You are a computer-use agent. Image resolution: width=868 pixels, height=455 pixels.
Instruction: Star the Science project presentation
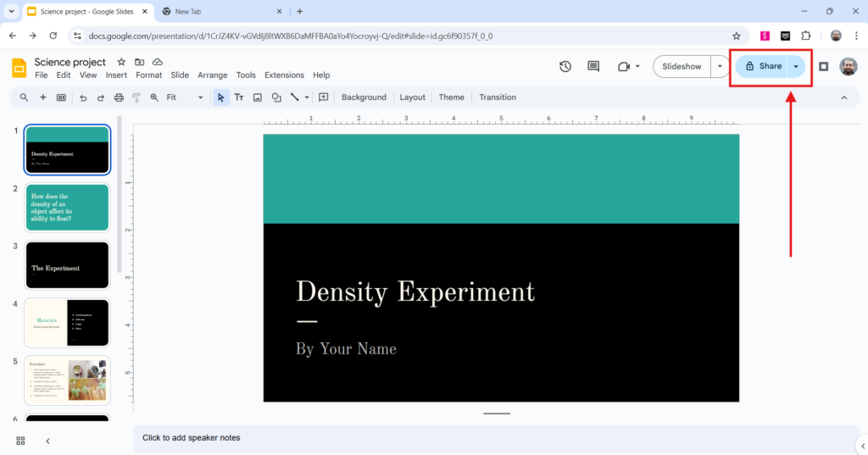[x=121, y=62]
